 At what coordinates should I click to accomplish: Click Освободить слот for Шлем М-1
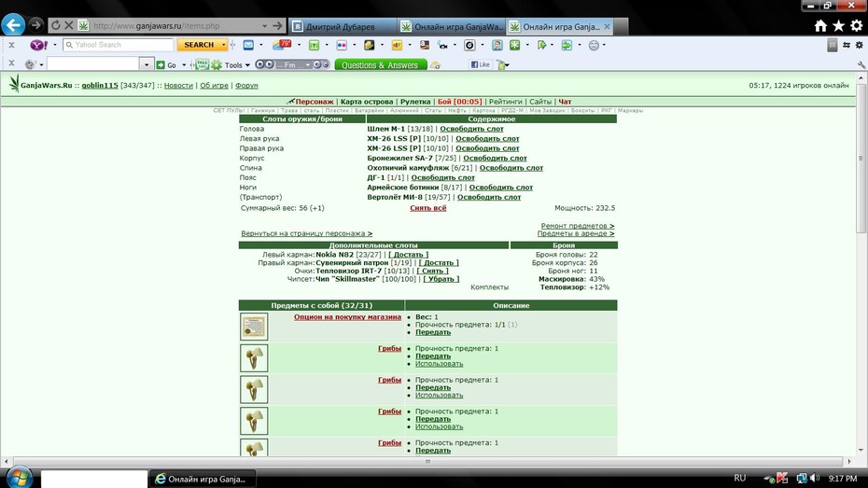(x=471, y=129)
